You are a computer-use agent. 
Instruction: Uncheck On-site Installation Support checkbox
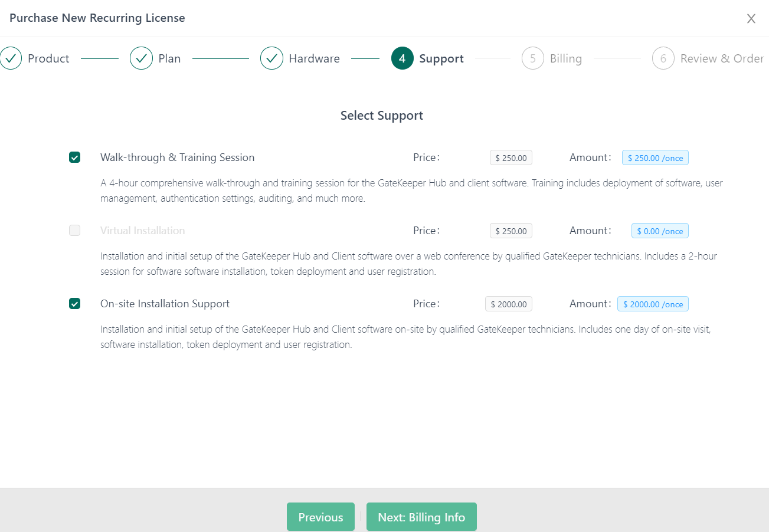click(74, 304)
